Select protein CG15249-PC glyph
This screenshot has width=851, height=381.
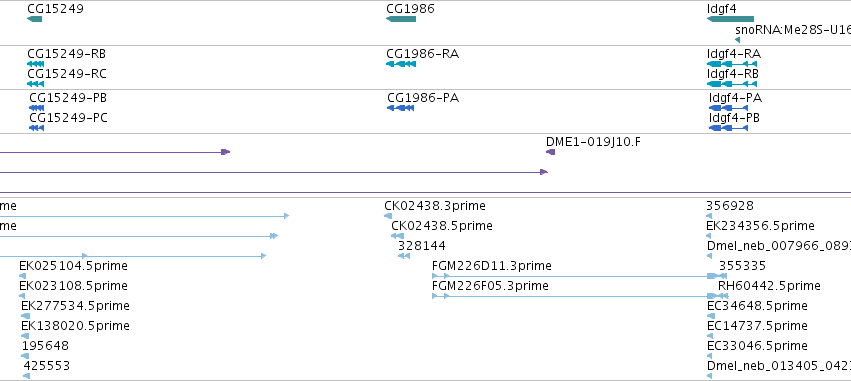[x=36, y=128]
